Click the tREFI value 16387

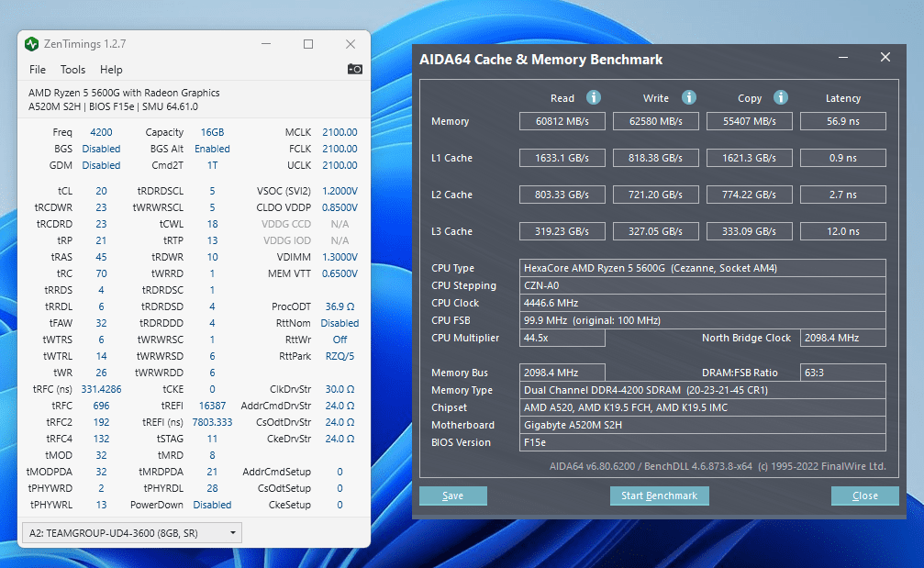click(x=212, y=406)
